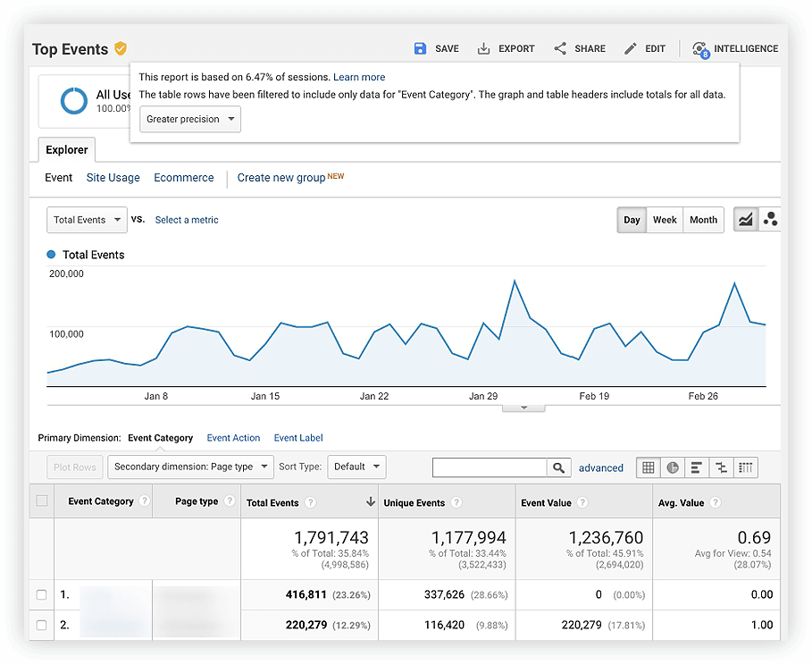The height and width of the screenshot is (665, 812).
Task: Select the Event metric group
Action: pos(59,178)
